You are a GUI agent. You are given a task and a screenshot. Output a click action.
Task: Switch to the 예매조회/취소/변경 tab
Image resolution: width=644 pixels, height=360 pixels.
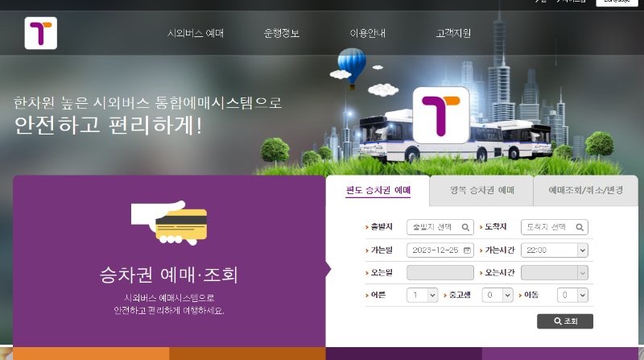pos(586,190)
